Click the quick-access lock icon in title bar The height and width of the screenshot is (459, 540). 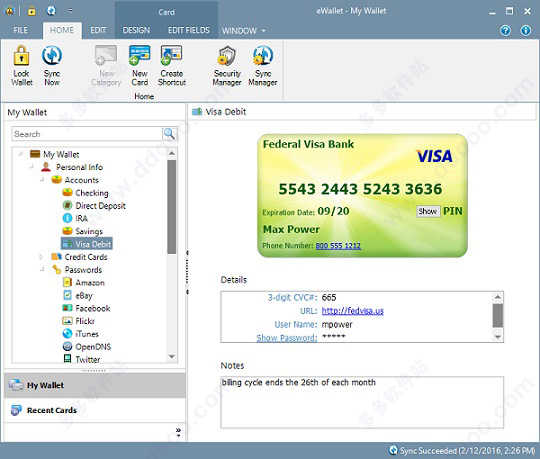pyautogui.click(x=31, y=11)
